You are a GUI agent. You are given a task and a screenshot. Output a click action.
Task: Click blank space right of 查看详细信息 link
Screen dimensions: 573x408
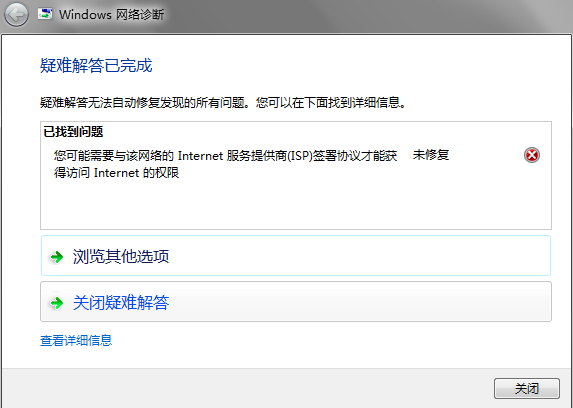tap(329, 340)
